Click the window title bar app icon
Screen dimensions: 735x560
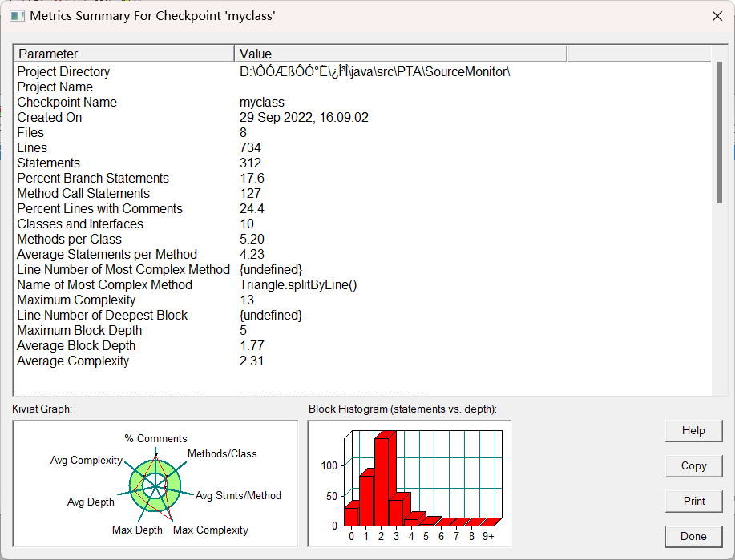pyautogui.click(x=18, y=16)
